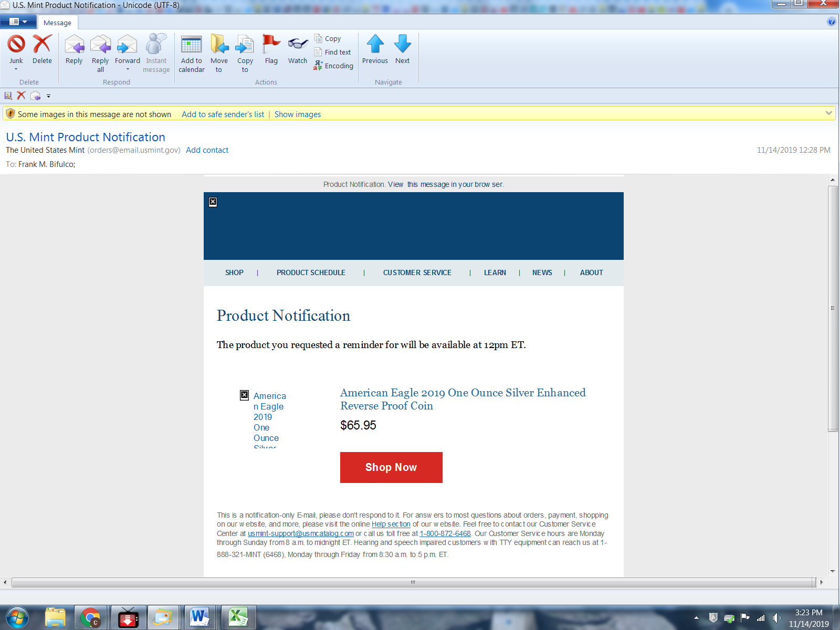Image resolution: width=840 pixels, height=630 pixels.
Task: Show hidden system tray icons
Action: [x=696, y=618]
